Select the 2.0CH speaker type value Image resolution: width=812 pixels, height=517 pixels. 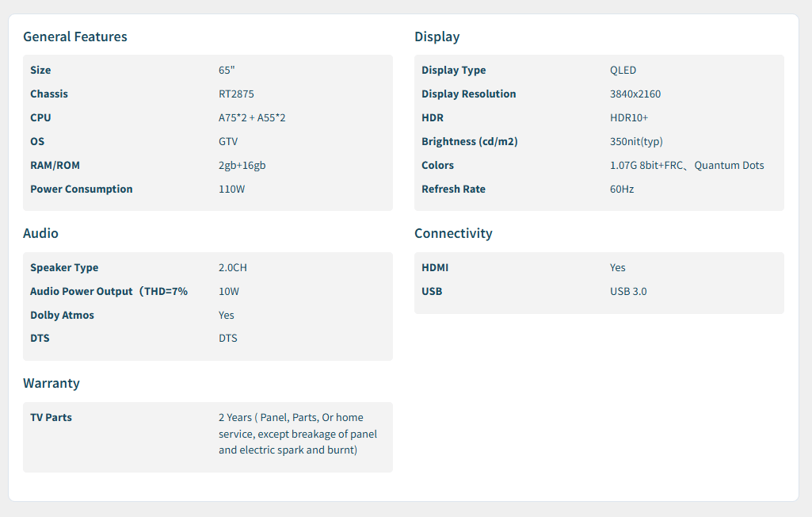[x=233, y=267]
